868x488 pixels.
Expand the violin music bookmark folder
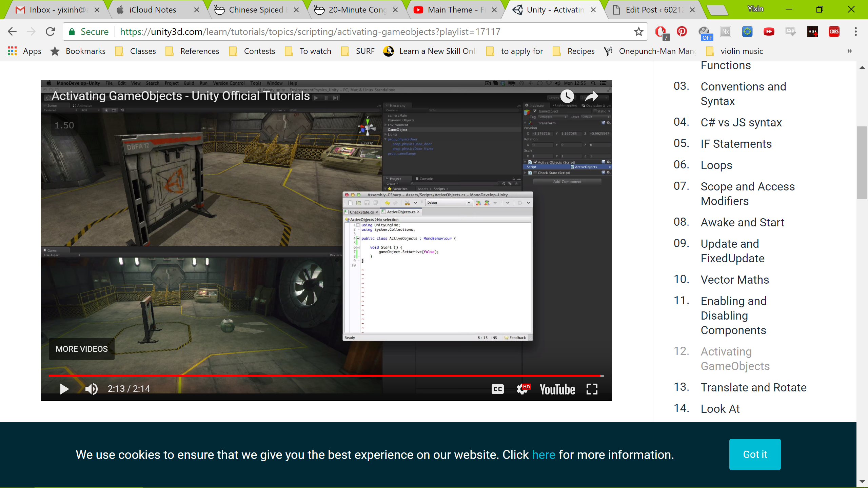(x=734, y=51)
